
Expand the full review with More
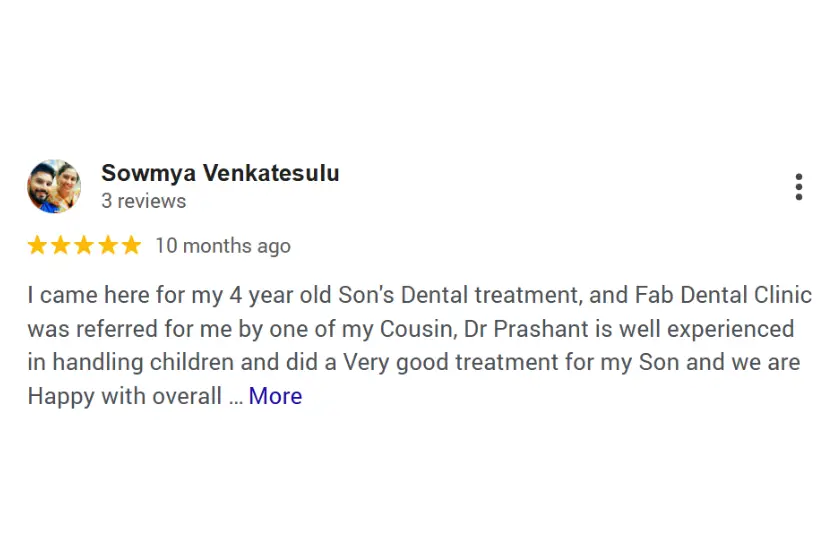[275, 396]
